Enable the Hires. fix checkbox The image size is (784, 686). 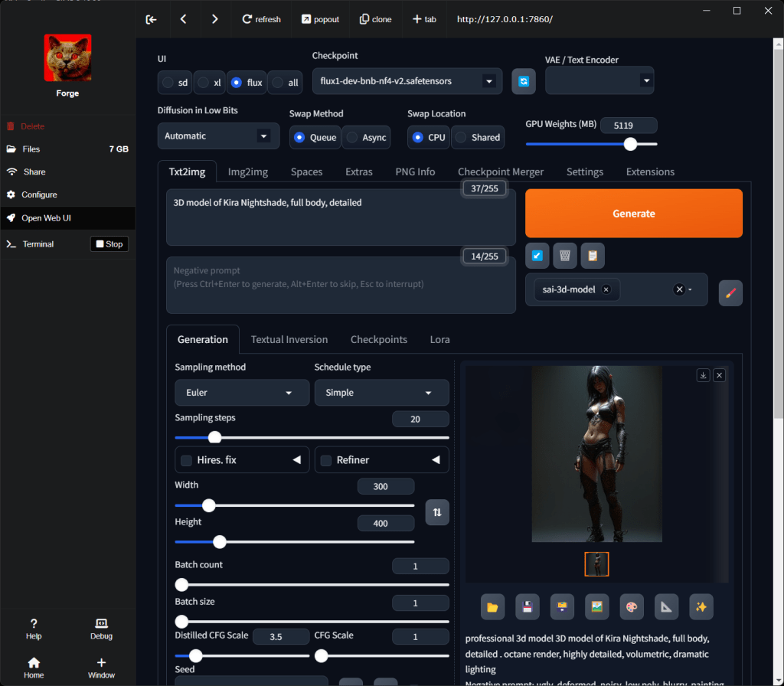(186, 460)
